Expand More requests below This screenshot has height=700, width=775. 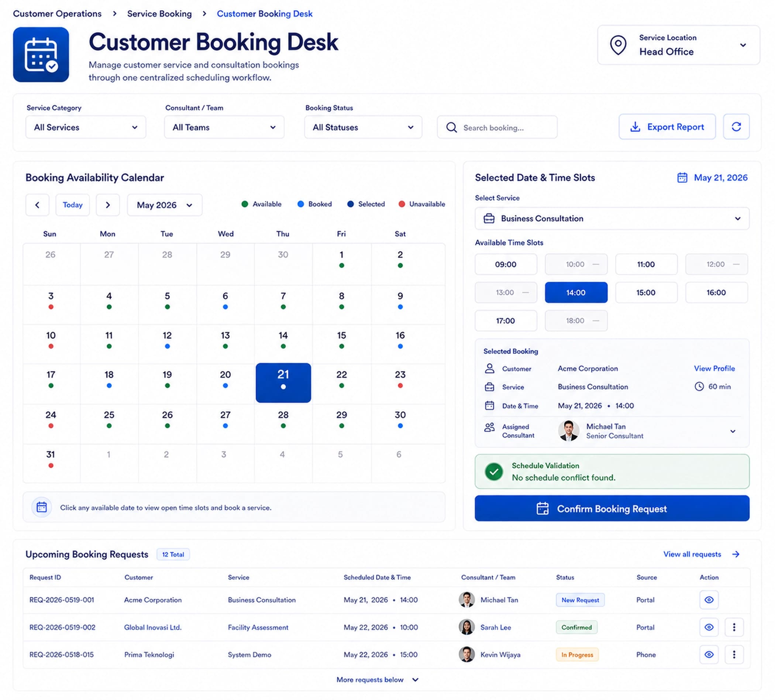point(377,680)
